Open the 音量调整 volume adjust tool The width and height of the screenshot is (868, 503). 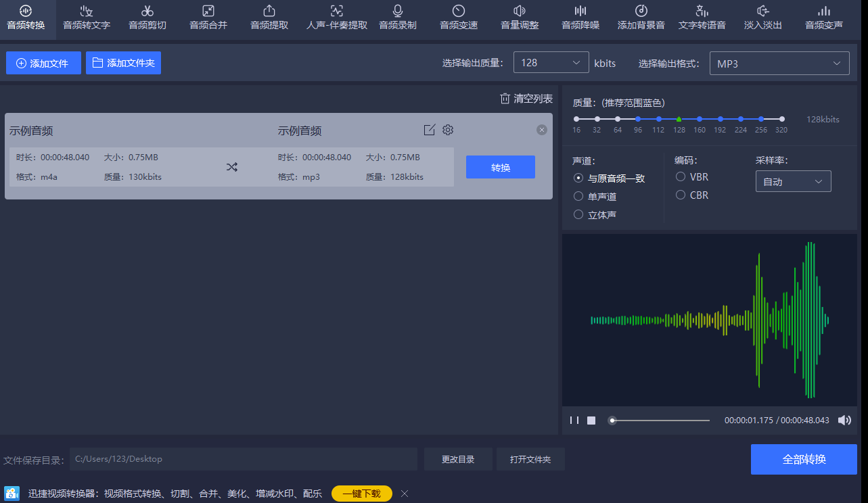coord(520,18)
